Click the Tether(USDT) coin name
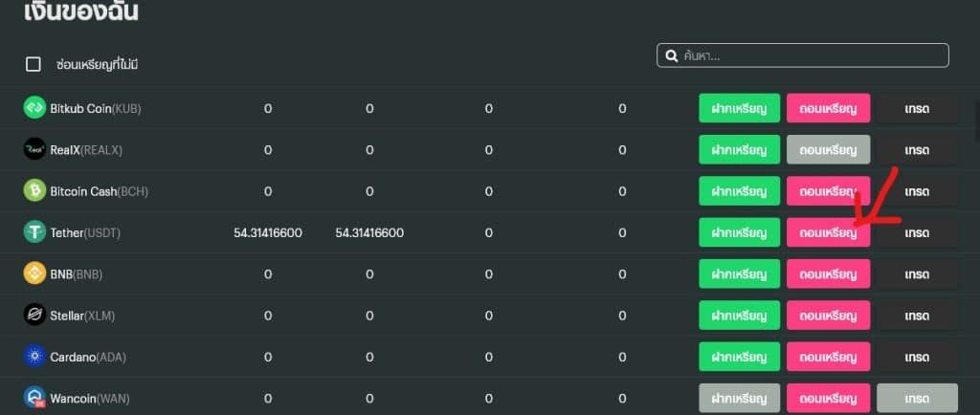Screen dimensions: 980x415 coord(85,232)
